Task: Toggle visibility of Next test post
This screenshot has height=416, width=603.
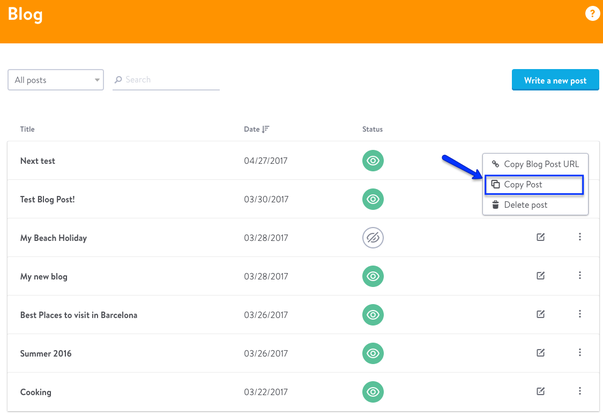Action: pyautogui.click(x=373, y=161)
